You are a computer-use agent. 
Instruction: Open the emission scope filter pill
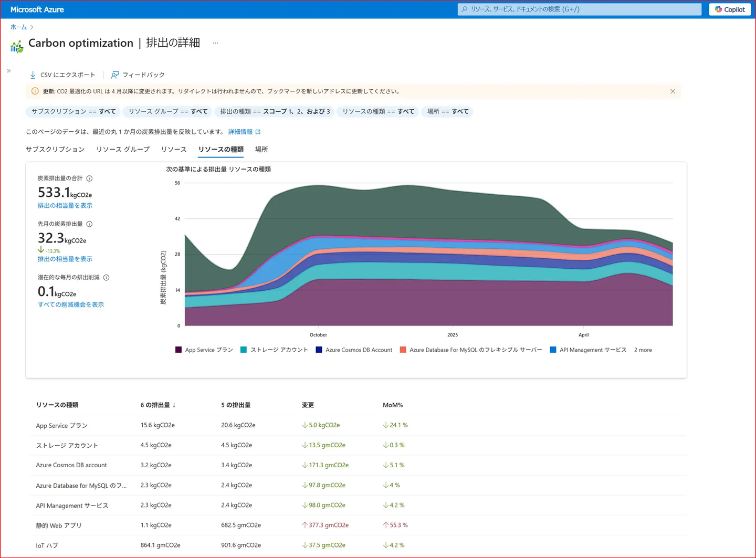pos(275,111)
